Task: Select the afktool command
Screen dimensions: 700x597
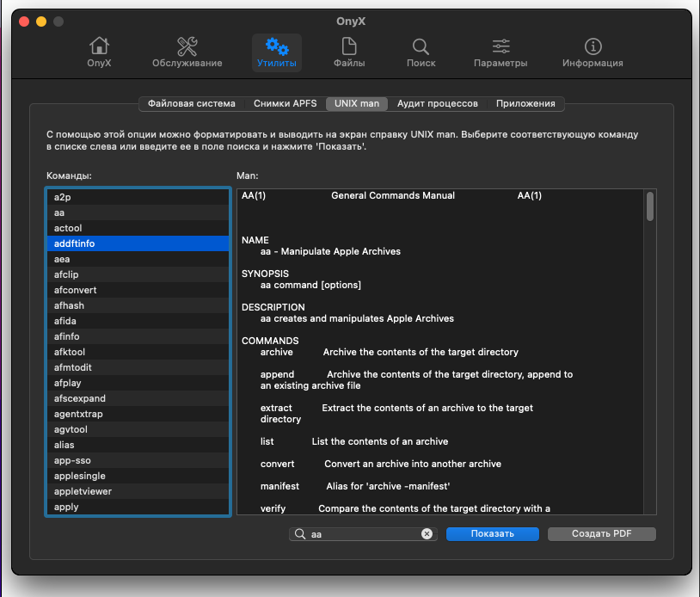Action: tap(138, 352)
